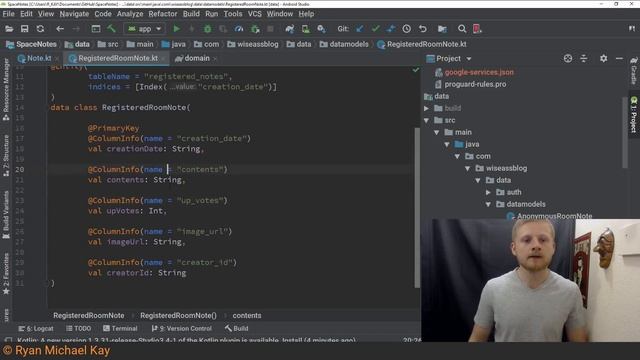This screenshot has height=360, width=640.
Task: Toggle the Build Variants tool window
Action: click(x=6, y=215)
